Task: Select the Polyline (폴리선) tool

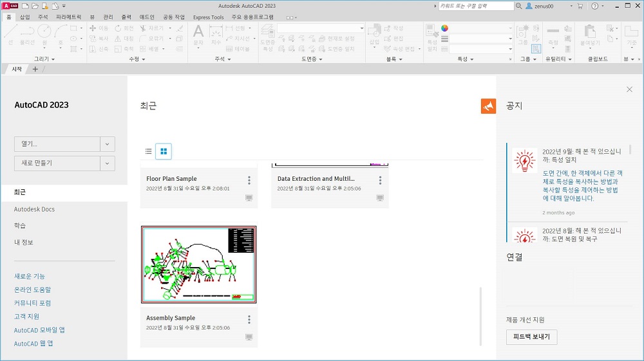Action: tap(28, 35)
